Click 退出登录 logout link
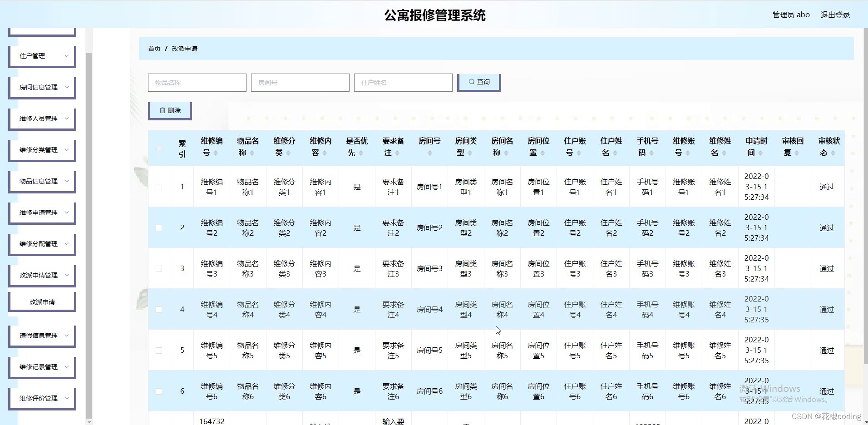This screenshot has height=425, width=868. [835, 15]
